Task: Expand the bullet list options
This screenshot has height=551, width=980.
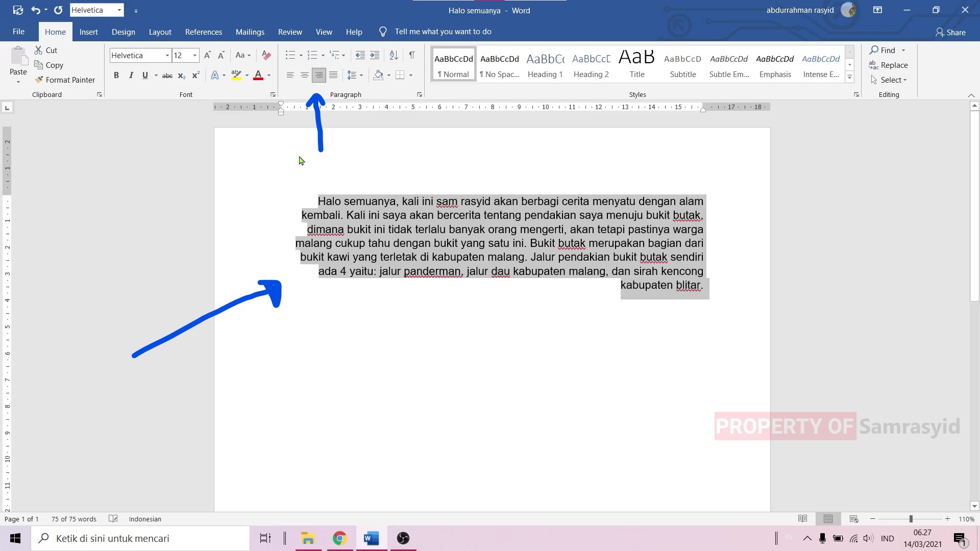Action: pyautogui.click(x=300, y=55)
